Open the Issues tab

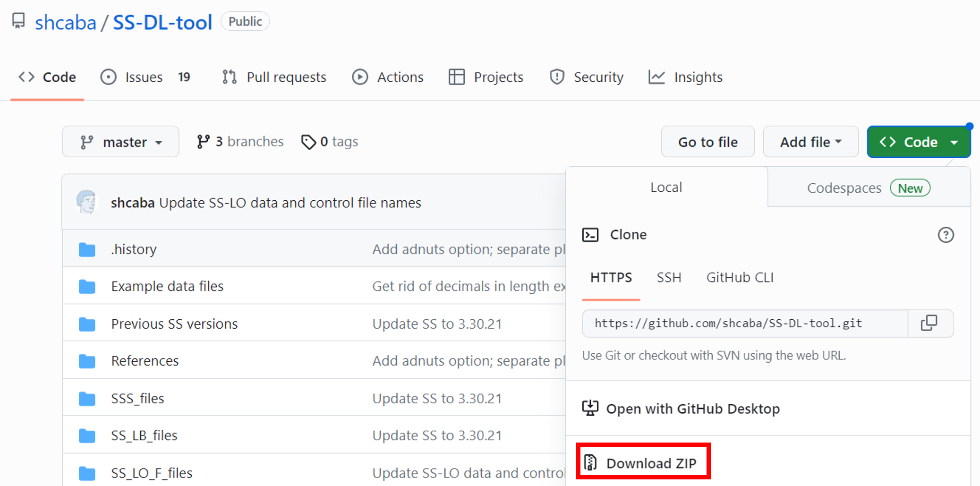click(145, 77)
